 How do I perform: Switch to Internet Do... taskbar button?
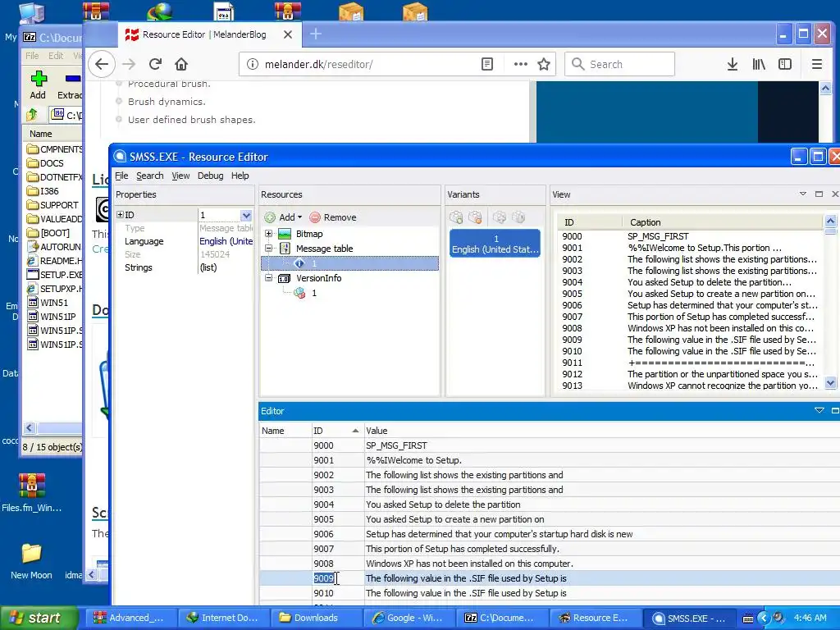pos(222,618)
